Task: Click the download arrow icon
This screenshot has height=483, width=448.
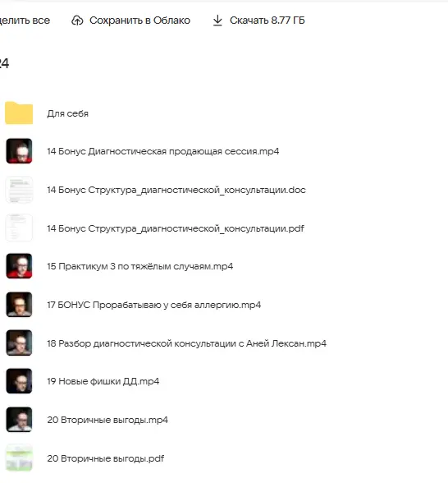Action: tap(217, 21)
